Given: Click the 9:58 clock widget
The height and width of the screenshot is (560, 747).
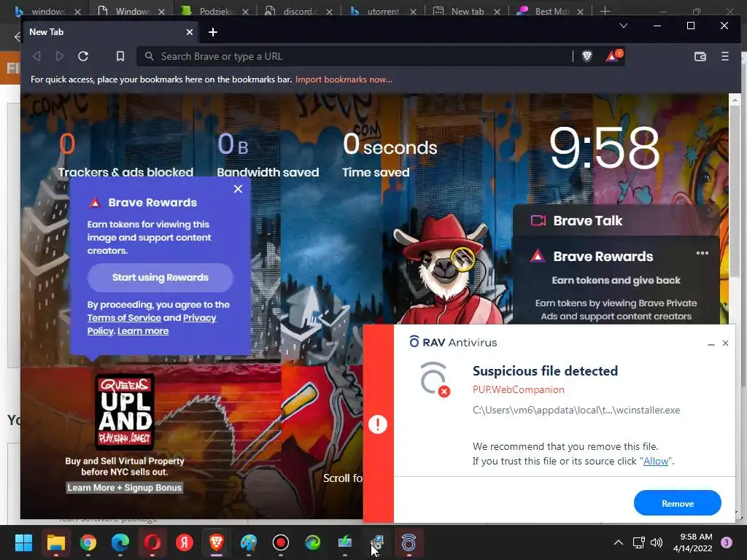Looking at the screenshot, I should point(604,147).
